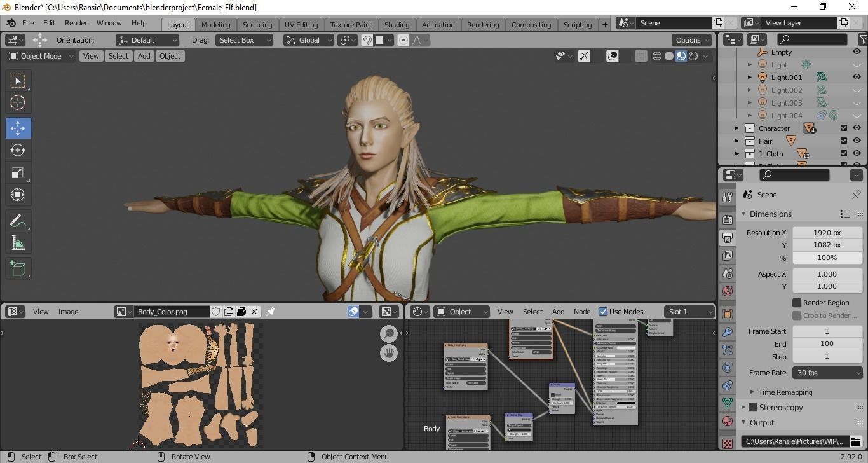Expand the Character collection in the outliner
The width and height of the screenshot is (868, 463).
pos(737,128)
